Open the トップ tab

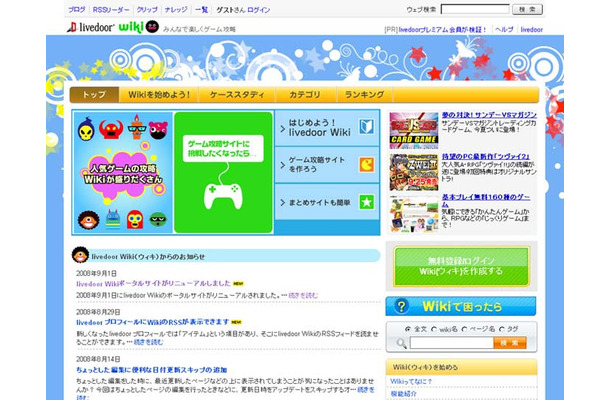pos(95,95)
